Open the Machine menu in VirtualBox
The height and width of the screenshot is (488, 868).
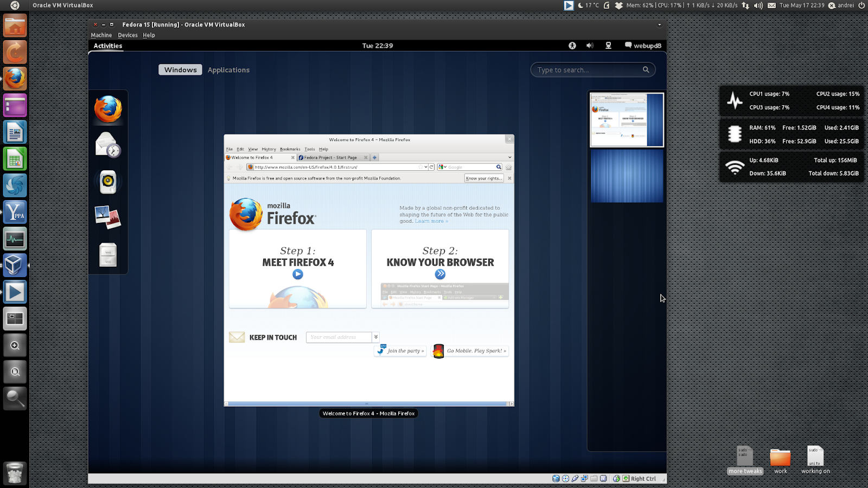pyautogui.click(x=101, y=35)
